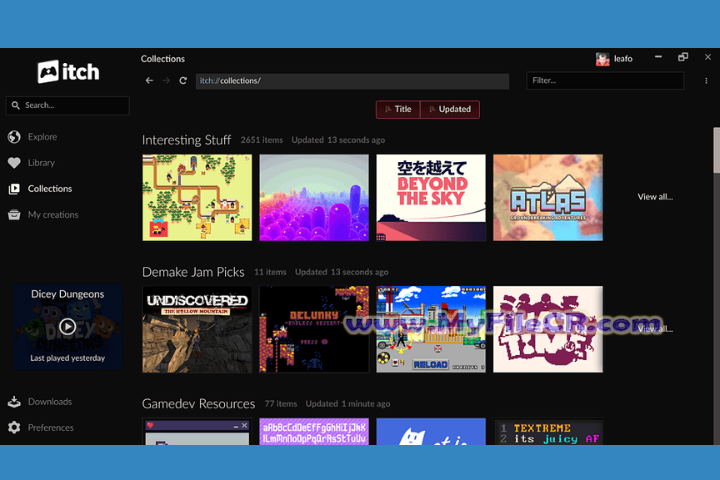The image size is (720, 480).
Task: Click '77 items' count text
Action: click(x=281, y=404)
